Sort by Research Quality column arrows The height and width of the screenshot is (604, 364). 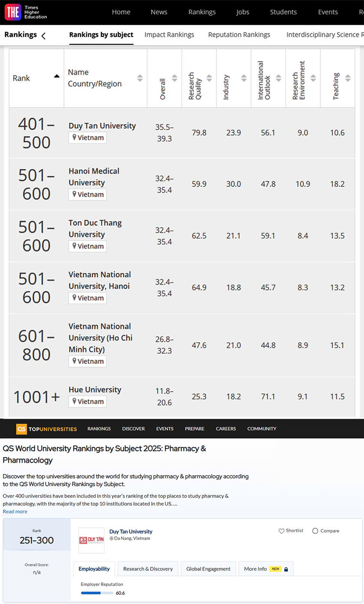point(209,78)
